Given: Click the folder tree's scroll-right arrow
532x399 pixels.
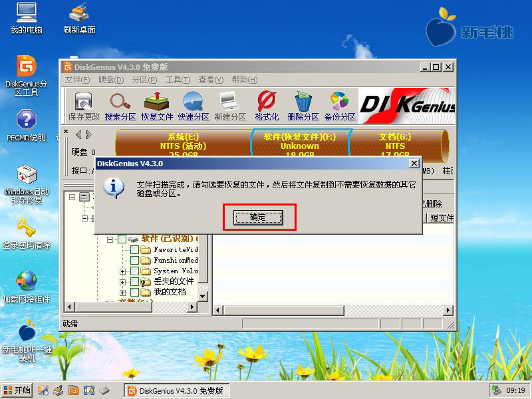Looking at the screenshot, I should 192,307.
